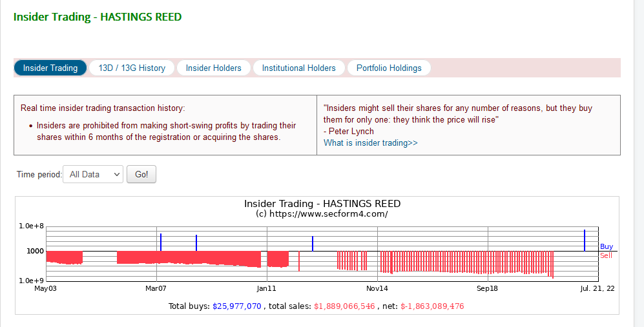
Task: Click the 'Time period:' label
Action: click(39, 174)
